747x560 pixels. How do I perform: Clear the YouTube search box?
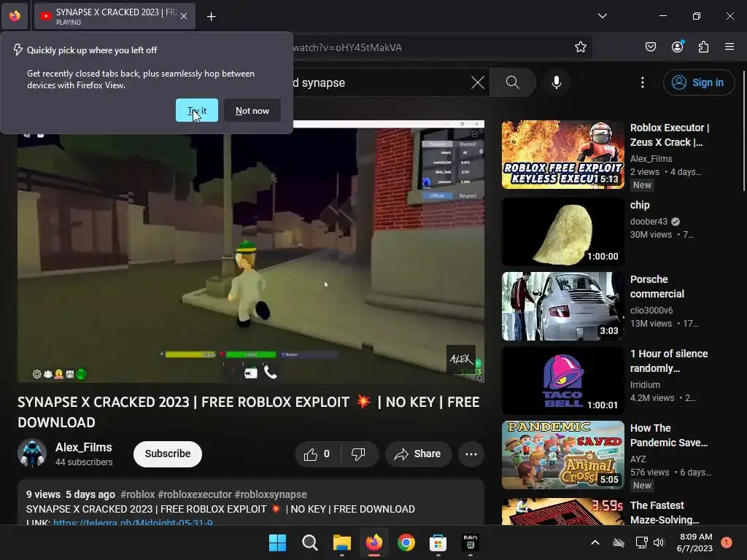[x=477, y=82]
